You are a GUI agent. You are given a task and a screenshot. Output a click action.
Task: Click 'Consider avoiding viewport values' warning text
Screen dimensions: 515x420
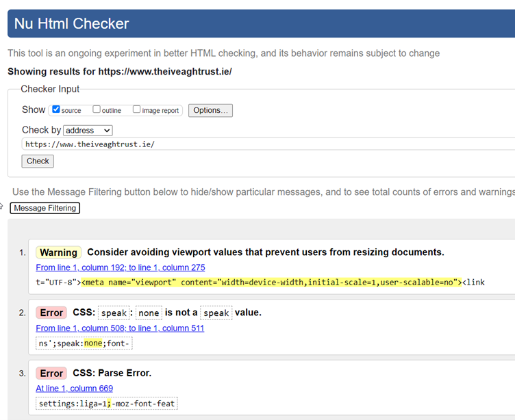point(266,252)
